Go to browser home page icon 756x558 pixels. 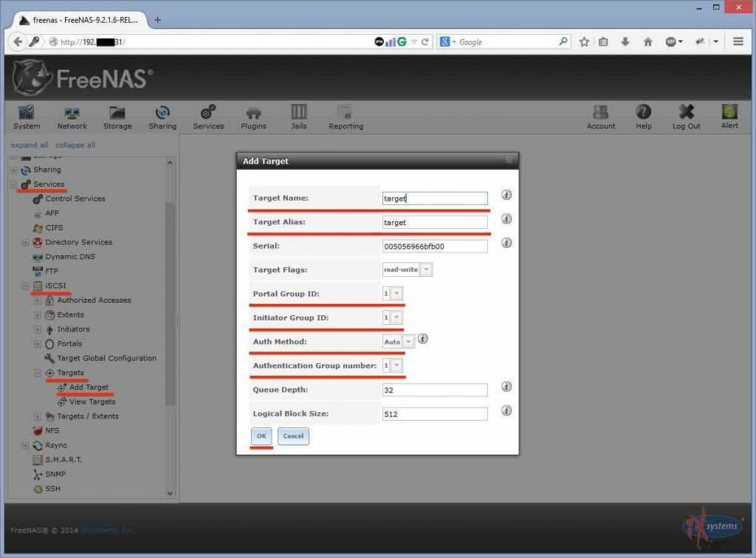click(647, 42)
